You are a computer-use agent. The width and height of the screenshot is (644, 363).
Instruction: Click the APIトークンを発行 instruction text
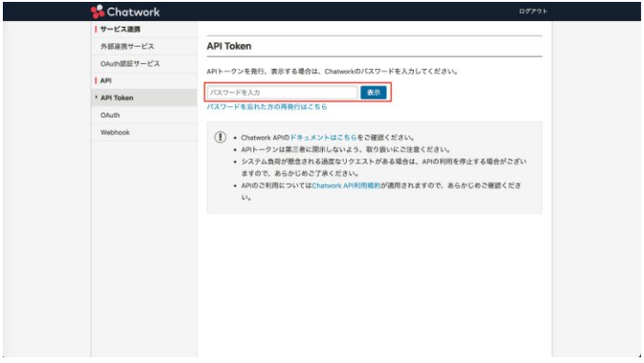click(332, 72)
